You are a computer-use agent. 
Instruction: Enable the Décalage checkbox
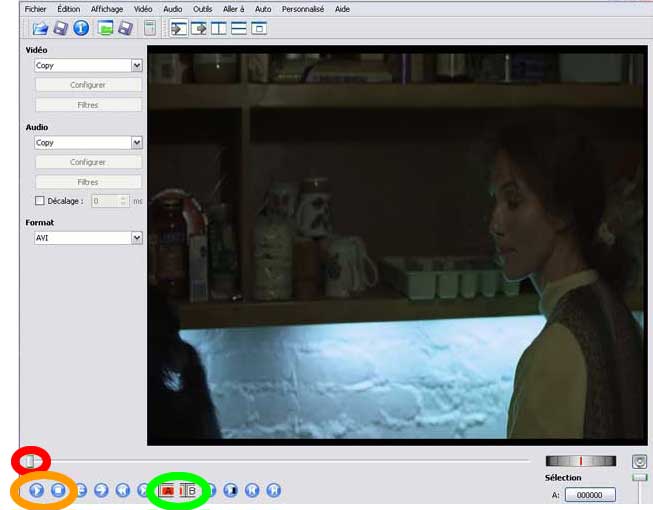point(40,201)
